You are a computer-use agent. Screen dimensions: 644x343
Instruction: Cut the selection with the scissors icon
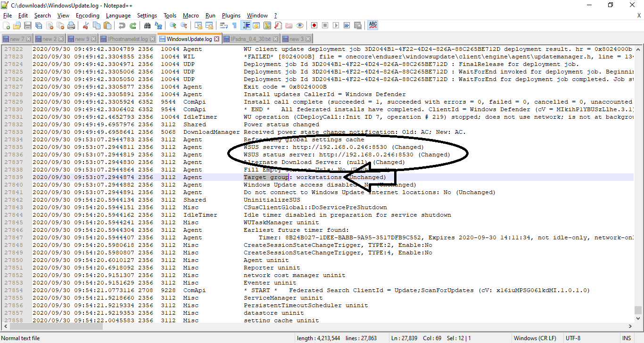(x=86, y=25)
